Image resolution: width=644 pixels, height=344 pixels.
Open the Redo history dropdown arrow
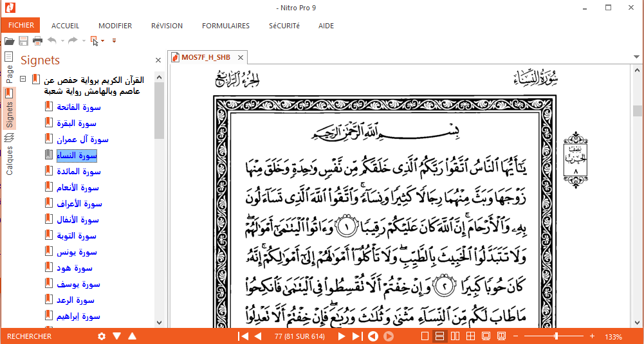[x=84, y=41]
